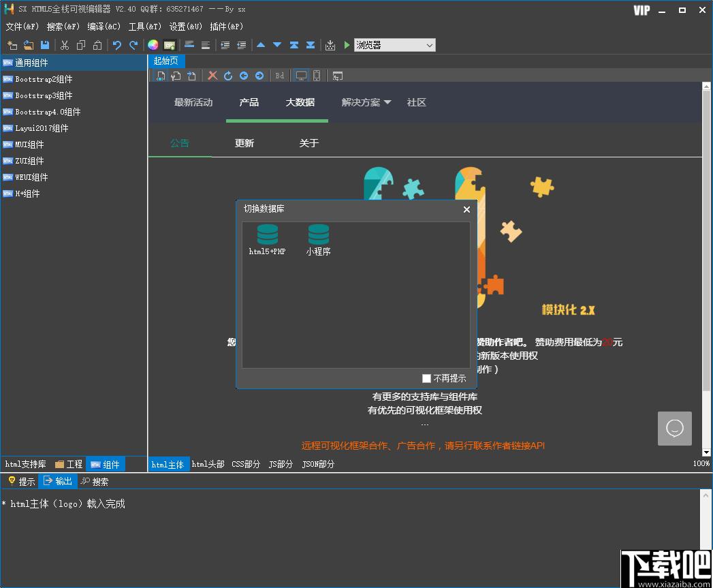Switch to the html头部 tab
Screen dimensions: 713x588
click(x=208, y=464)
